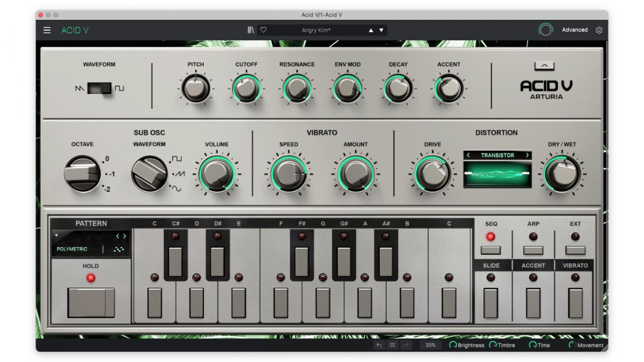The image size is (644, 362).
Task: Enable ARP mode button
Action: click(533, 250)
